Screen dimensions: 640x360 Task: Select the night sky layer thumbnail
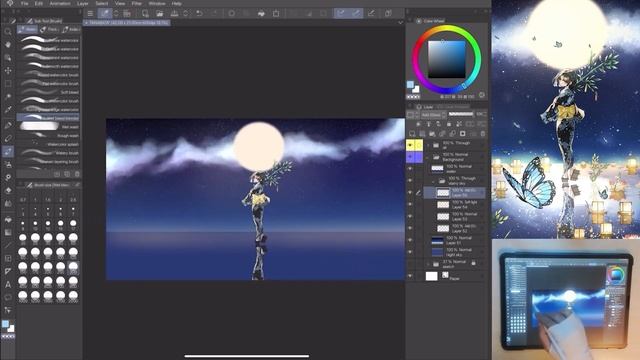(x=437, y=252)
